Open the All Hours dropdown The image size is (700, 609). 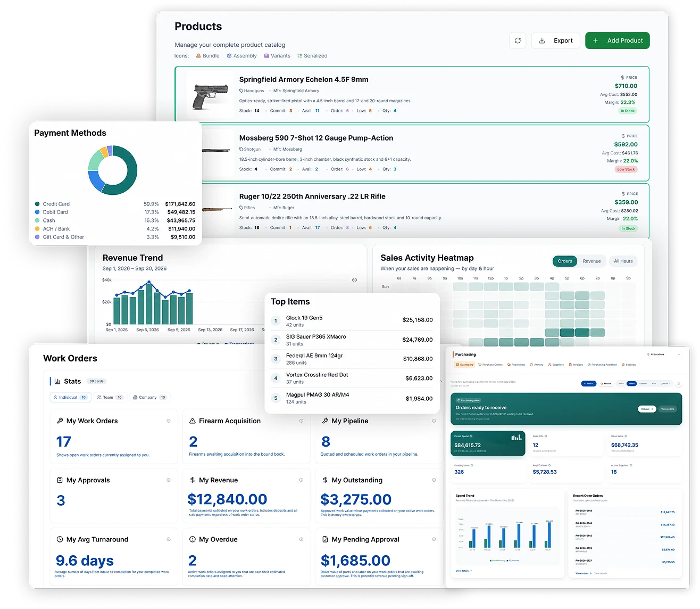(x=623, y=261)
